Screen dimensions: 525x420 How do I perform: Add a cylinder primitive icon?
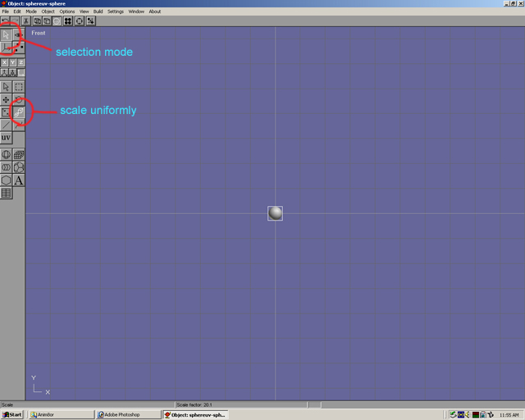tap(6, 167)
